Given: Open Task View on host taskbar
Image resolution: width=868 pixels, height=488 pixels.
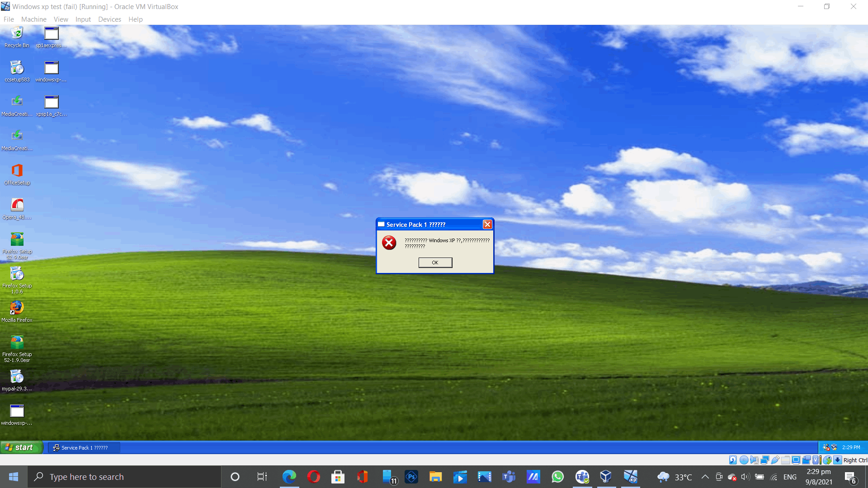Looking at the screenshot, I should (x=262, y=477).
